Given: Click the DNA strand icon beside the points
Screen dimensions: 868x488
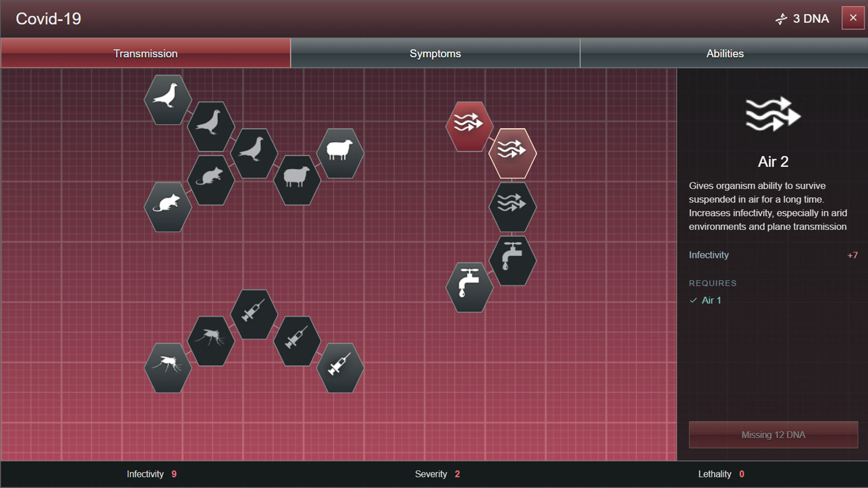Looking at the screenshot, I should (781, 19).
